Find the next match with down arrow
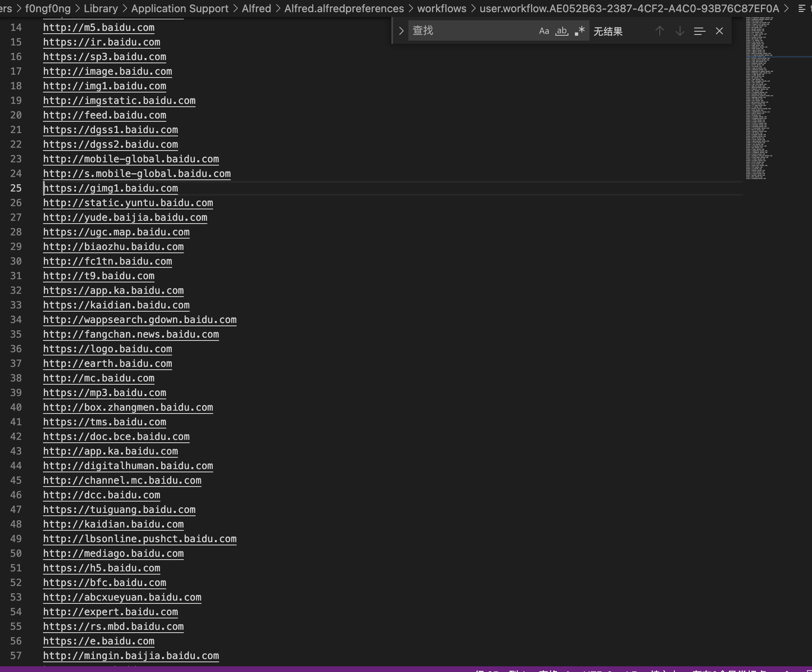Image resolution: width=812 pixels, height=672 pixels. (679, 31)
